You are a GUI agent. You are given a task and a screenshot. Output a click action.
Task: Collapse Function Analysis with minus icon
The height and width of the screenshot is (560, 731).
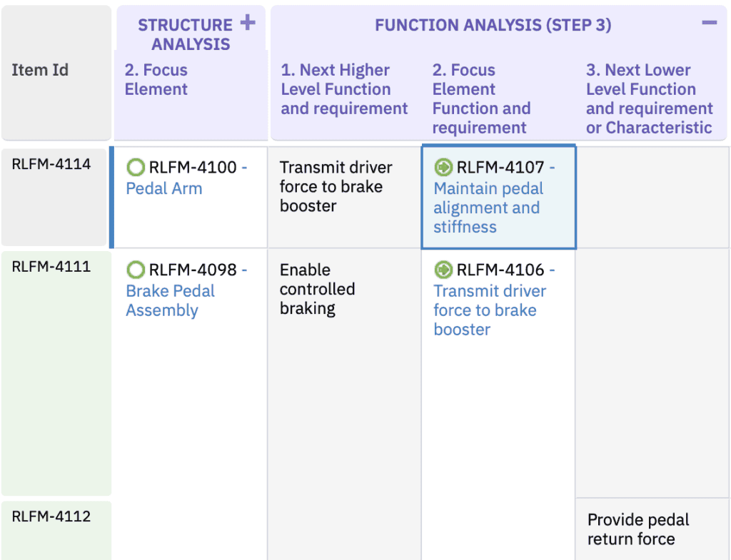tap(709, 23)
